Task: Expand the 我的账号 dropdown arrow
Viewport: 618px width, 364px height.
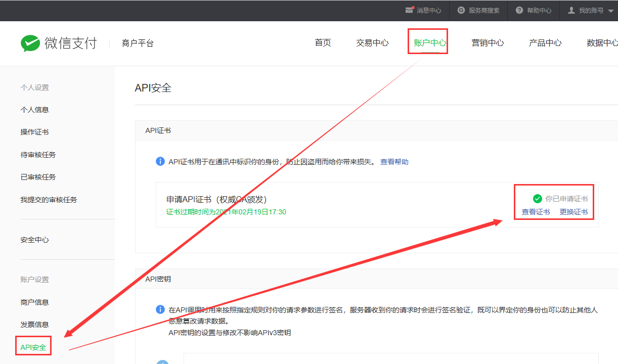Action: click(611, 11)
